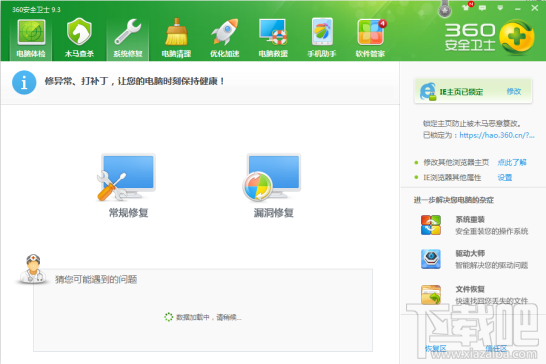
Task: Click the 优化加速 tab label
Action: (x=225, y=54)
